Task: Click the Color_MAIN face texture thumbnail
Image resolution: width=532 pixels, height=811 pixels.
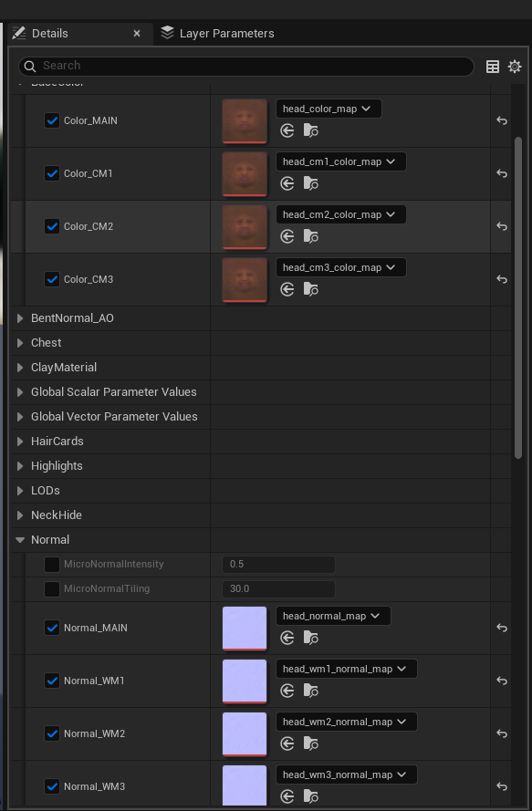Action: (x=245, y=121)
